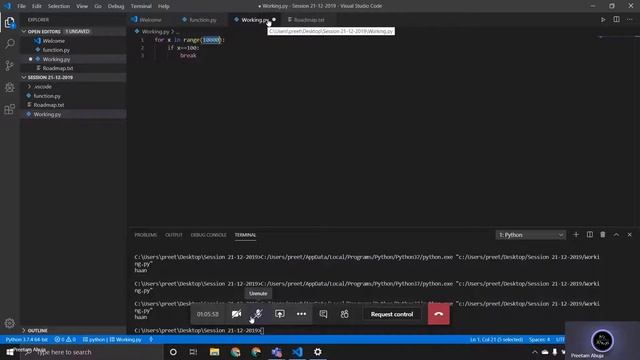This screenshot has height=360, width=640.
Task: Open the terminal selector dropdown 1: Python
Action: tap(531, 235)
